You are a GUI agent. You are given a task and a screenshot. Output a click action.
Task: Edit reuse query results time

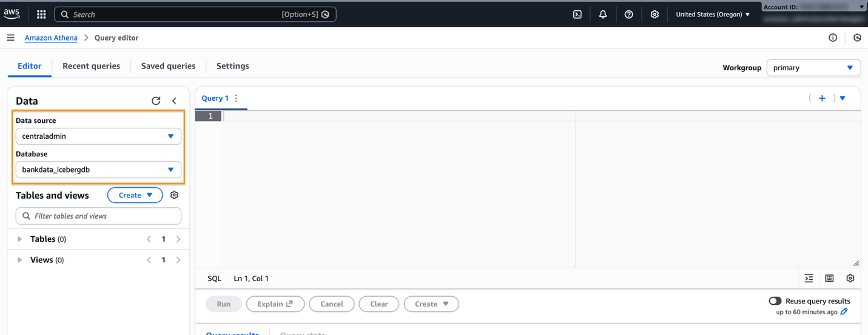[x=844, y=312]
